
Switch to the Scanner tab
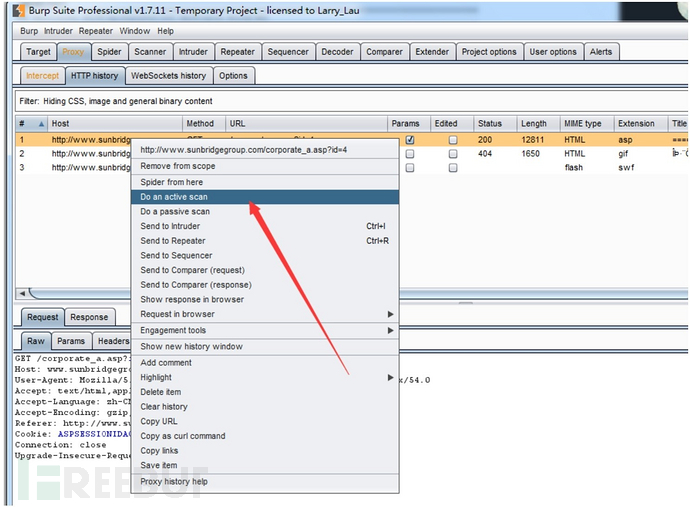coord(150,52)
